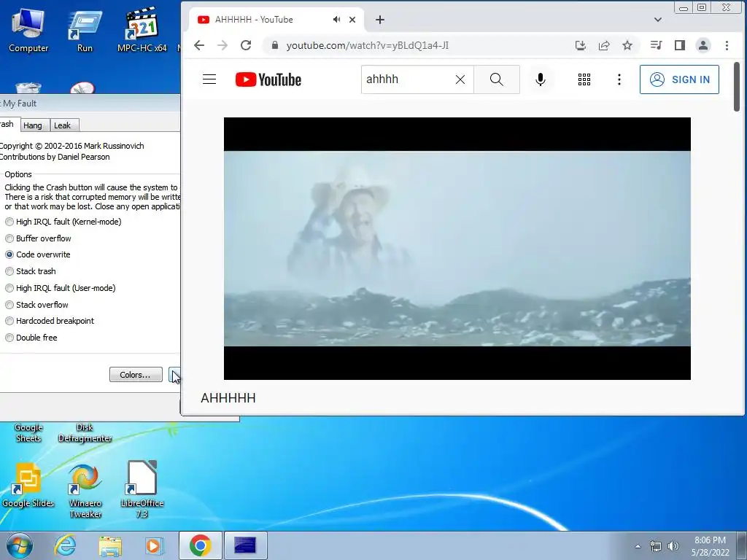Open Windows Media Player from taskbar
The height and width of the screenshot is (560, 747).
point(154,545)
